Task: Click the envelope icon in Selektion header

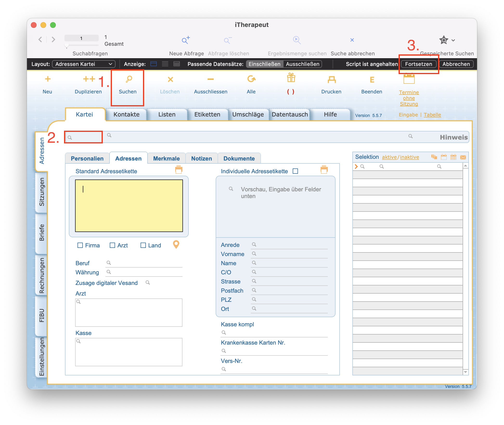Action: [463, 157]
